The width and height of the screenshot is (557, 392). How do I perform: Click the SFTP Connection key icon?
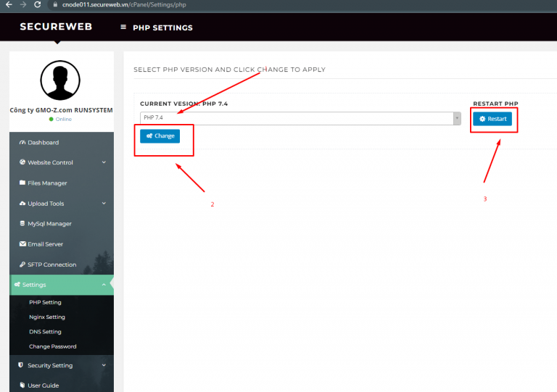22,264
